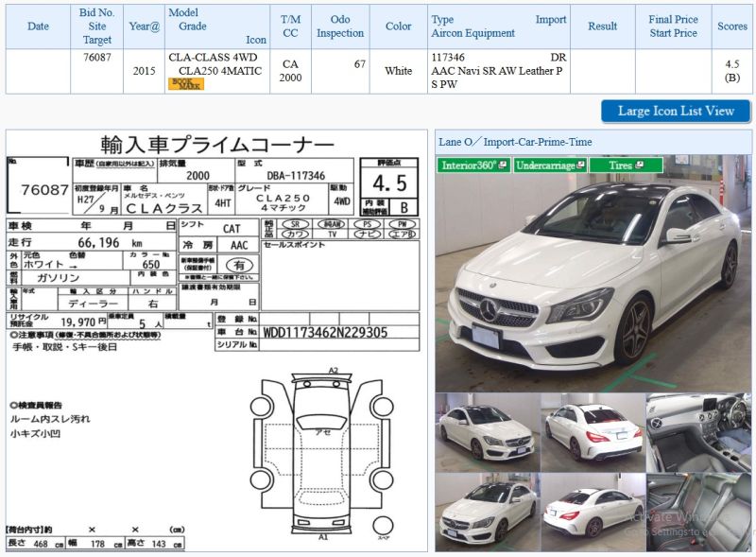Click the Color column header
The width and height of the screenshot is (756, 557).
[x=398, y=26]
